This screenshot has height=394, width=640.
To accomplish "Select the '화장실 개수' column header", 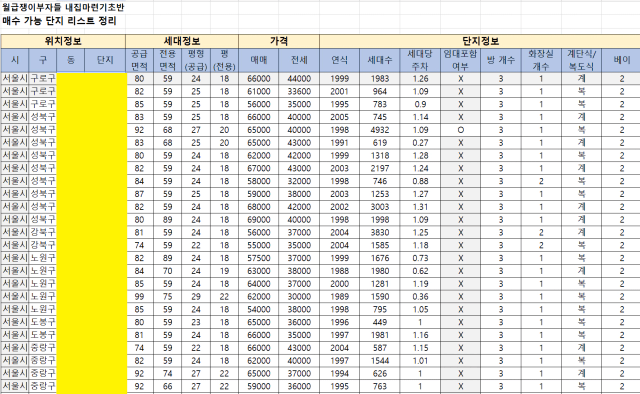I will 541,60.
